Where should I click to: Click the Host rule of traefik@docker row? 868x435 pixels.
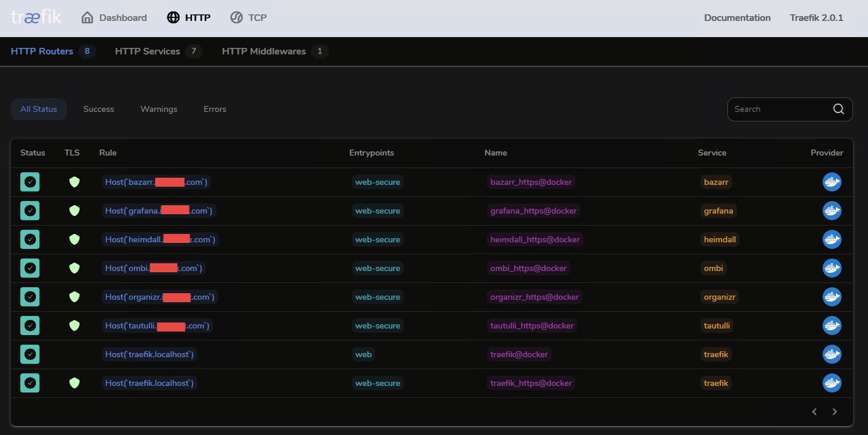click(x=150, y=354)
